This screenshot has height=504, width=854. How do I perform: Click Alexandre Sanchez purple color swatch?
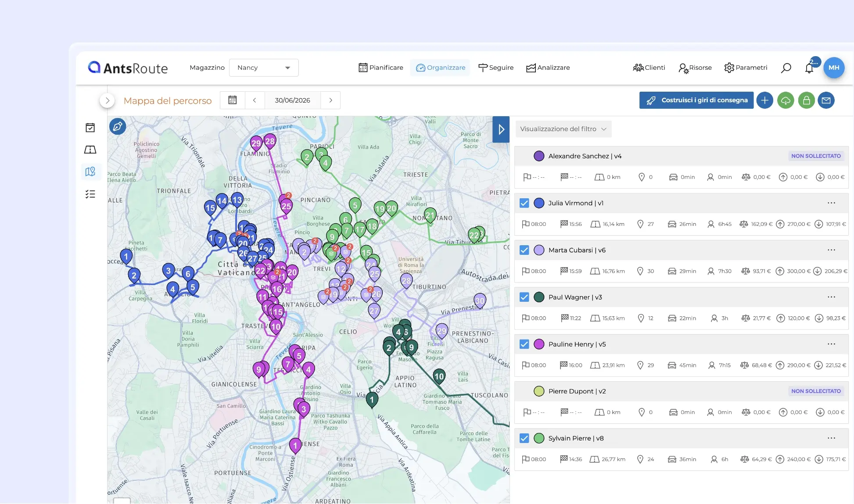pos(539,156)
